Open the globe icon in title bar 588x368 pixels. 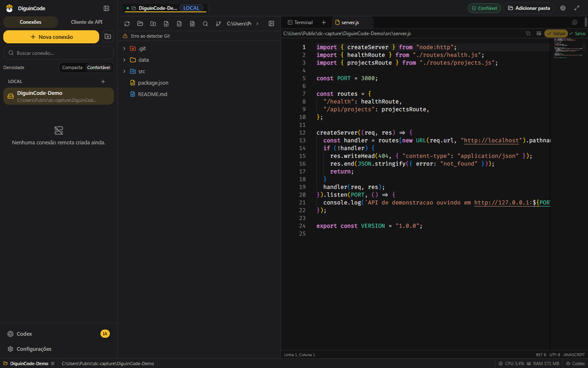point(563,8)
